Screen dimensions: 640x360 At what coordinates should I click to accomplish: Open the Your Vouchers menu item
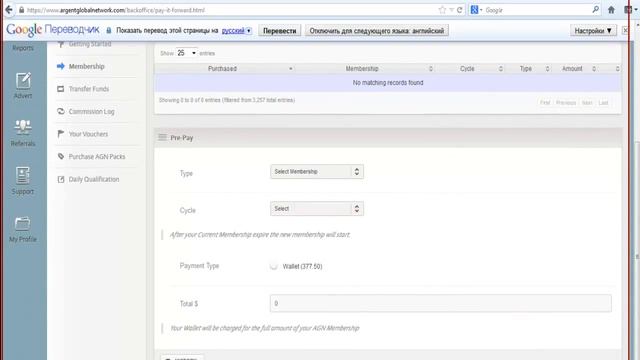tap(88, 134)
